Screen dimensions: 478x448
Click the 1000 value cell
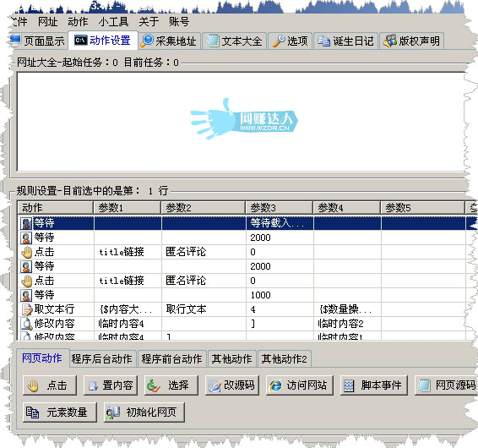click(280, 295)
